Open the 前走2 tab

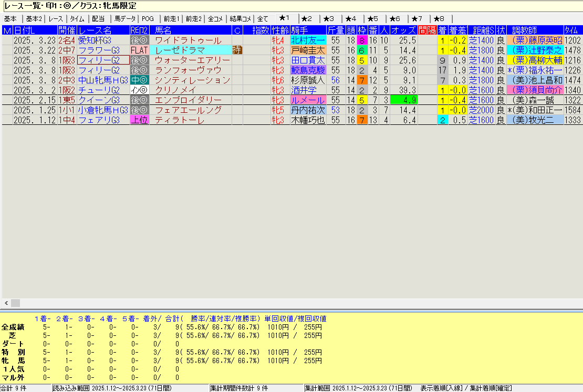point(193,19)
